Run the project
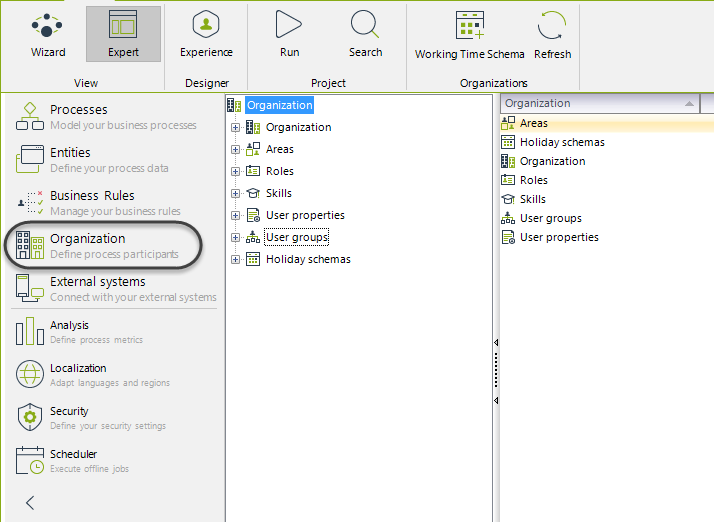 (x=289, y=35)
